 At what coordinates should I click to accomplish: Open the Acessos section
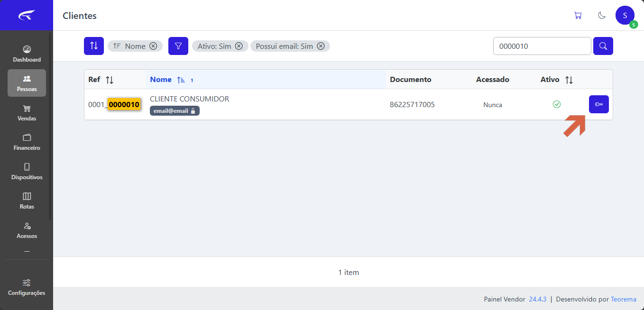click(x=27, y=230)
